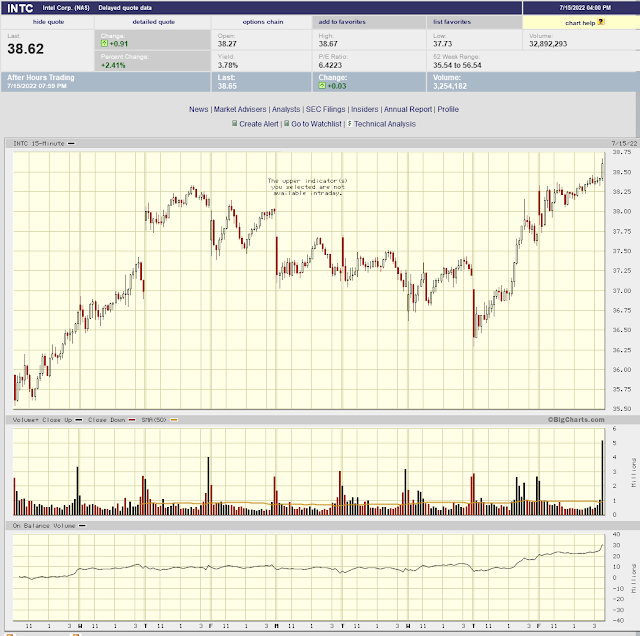
Task: Click the red Close Down legend swatch
Action: [132, 420]
